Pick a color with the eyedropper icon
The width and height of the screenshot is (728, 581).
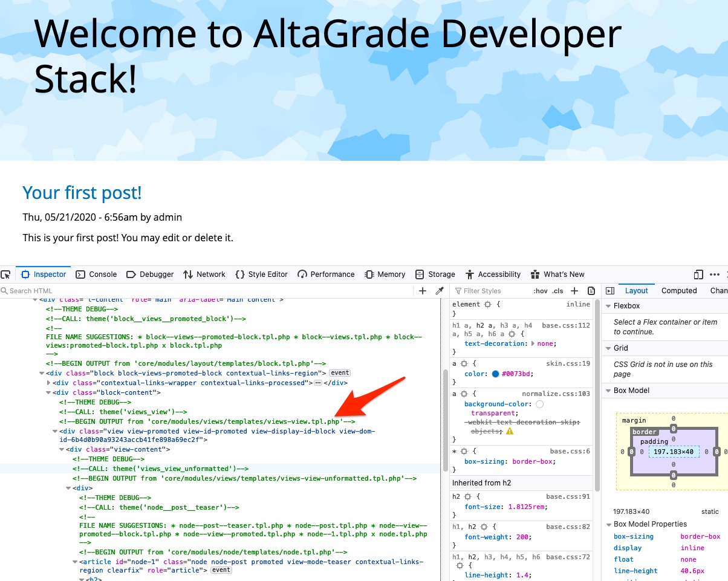440,291
